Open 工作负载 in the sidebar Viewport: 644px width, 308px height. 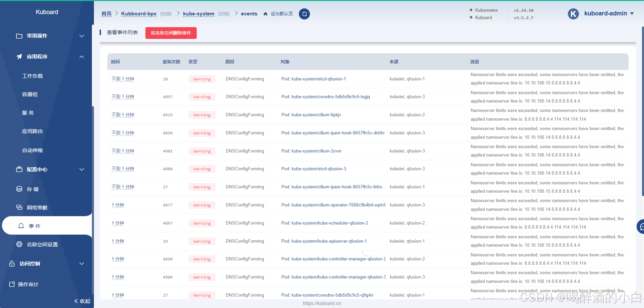(x=33, y=76)
